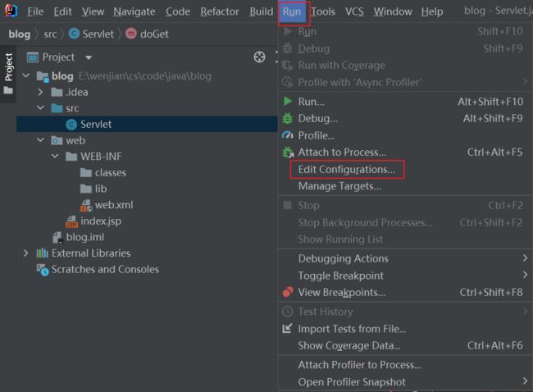Click the blog.iml file icon
The image size is (533, 392).
click(x=57, y=237)
